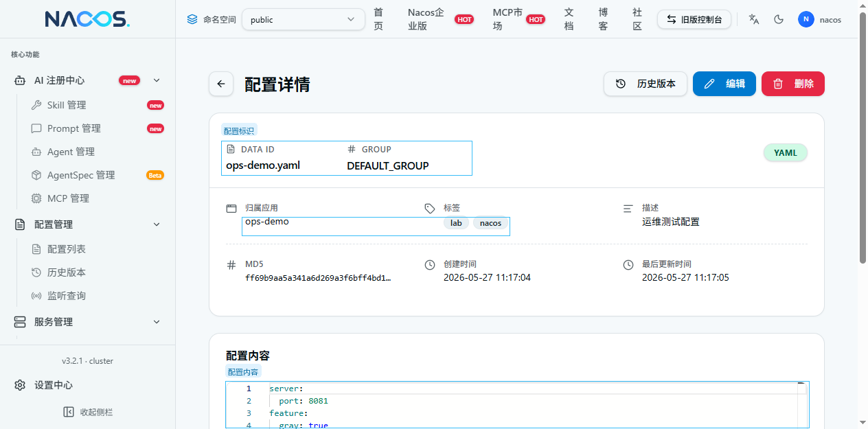Click the 描述 lines icon
The height and width of the screenshot is (429, 868).
[628, 208]
